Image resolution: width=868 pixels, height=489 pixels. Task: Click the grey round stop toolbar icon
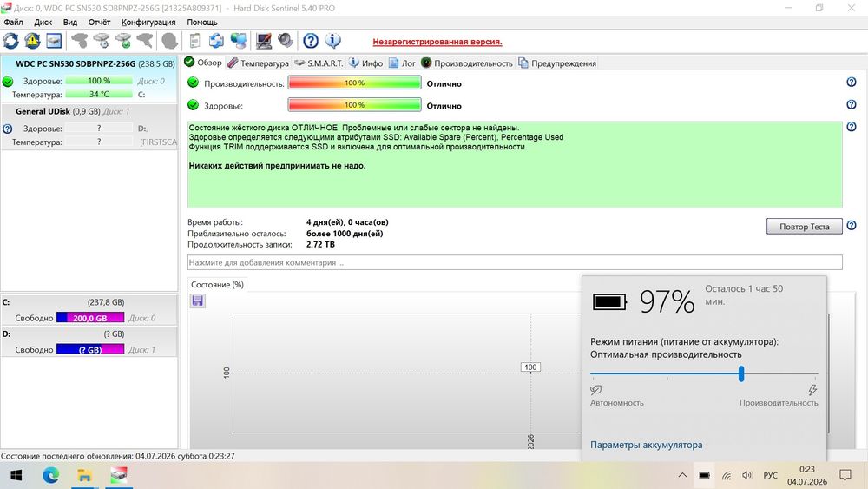pyautogui.click(x=169, y=41)
